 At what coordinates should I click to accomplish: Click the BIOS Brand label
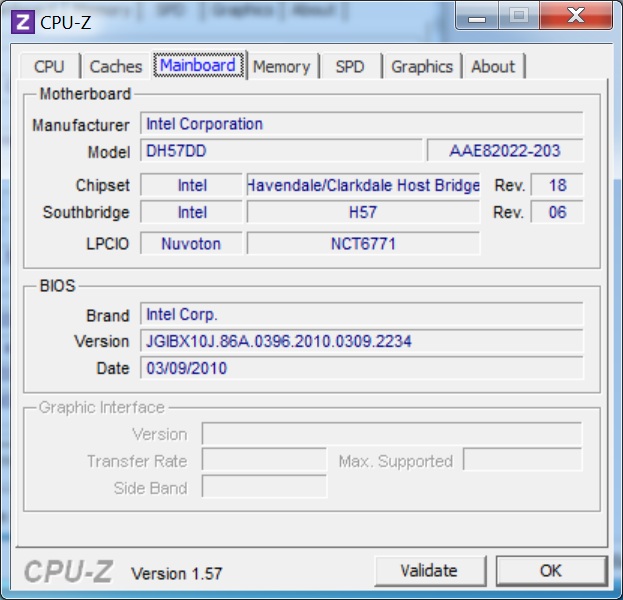108,315
